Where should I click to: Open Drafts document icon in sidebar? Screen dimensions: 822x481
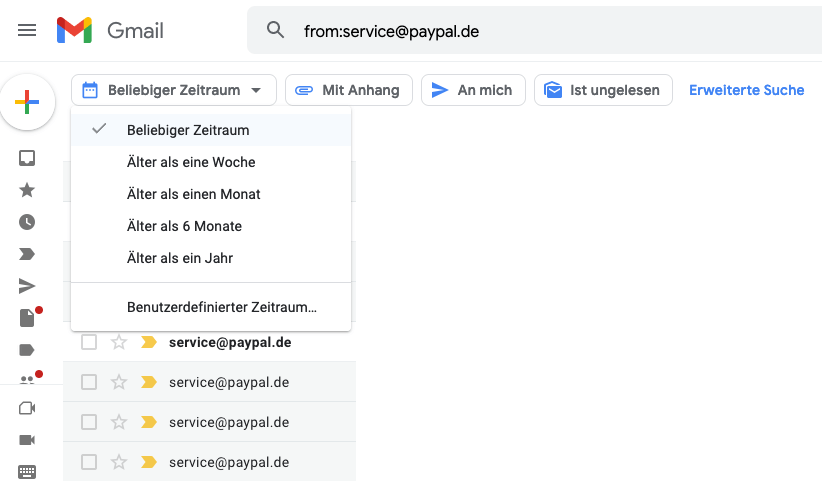coord(27,318)
